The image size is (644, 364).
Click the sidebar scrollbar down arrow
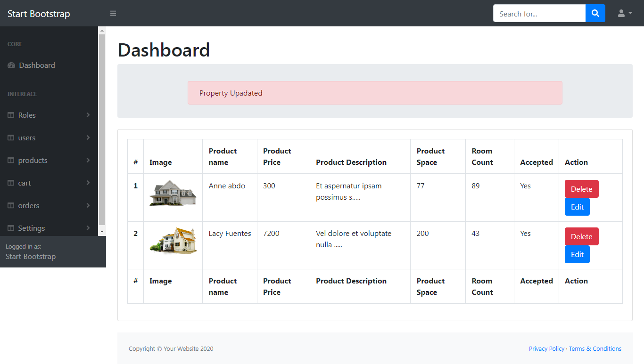click(x=102, y=232)
